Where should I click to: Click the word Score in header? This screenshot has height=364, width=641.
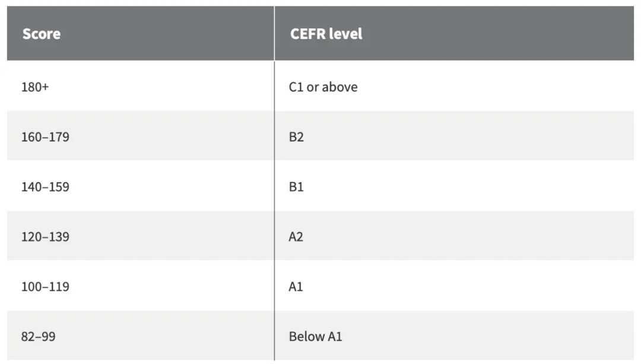click(42, 34)
